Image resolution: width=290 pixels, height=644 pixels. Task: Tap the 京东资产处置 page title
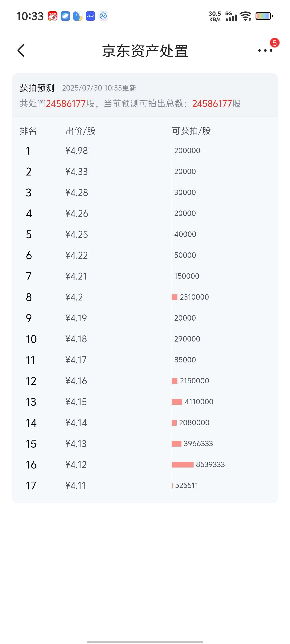coord(145,51)
